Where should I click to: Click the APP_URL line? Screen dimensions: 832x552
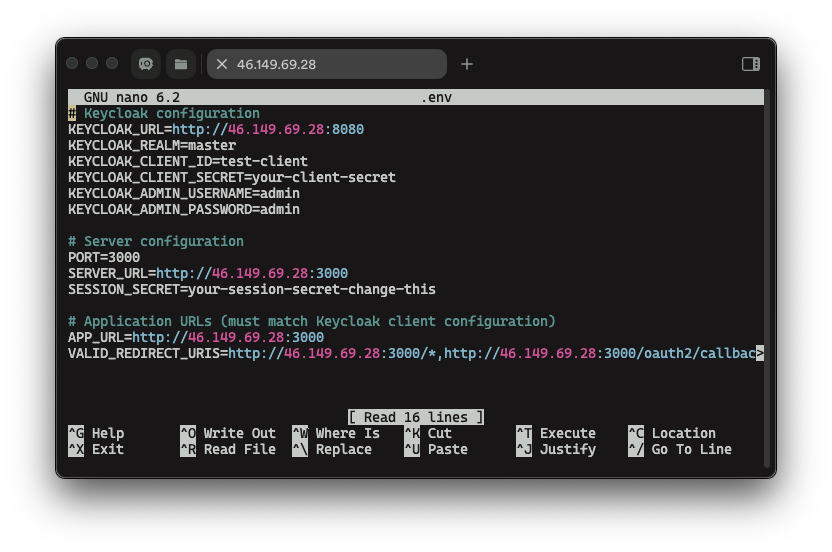(196, 337)
